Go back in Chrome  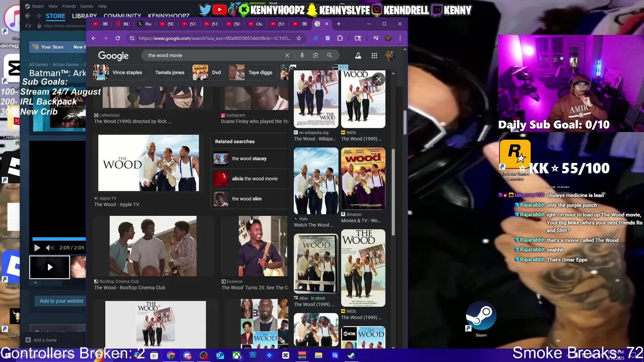pyautogui.click(x=94, y=38)
